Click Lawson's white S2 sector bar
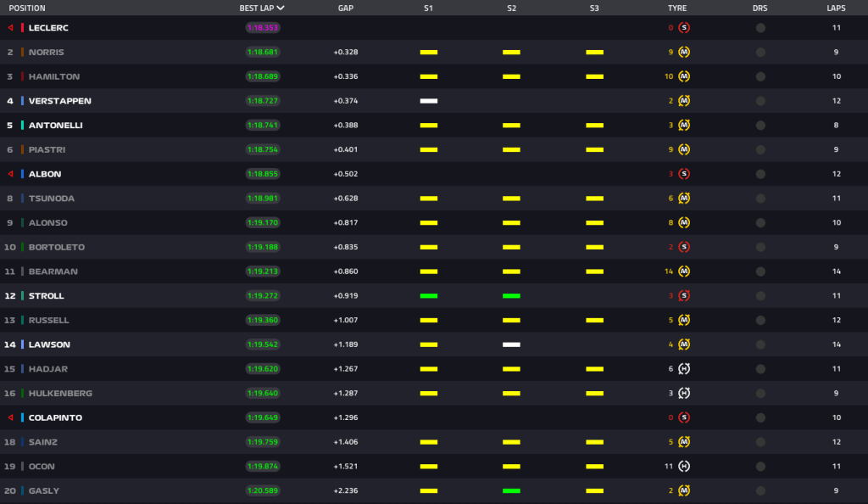This screenshot has width=868, height=504. (x=511, y=344)
